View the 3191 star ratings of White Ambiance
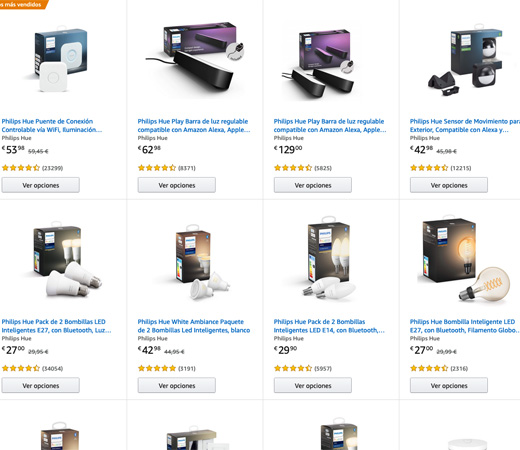 click(167, 368)
